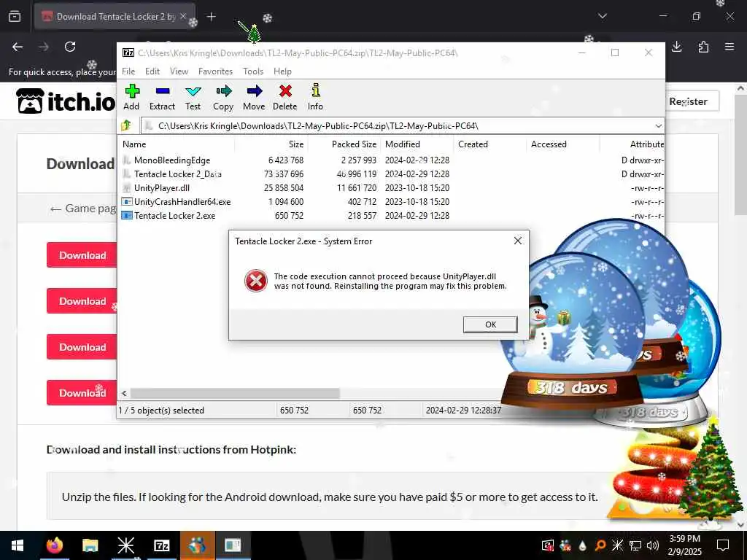The width and height of the screenshot is (747, 560).
Task: Click the Move toolbar icon
Action: [254, 98]
